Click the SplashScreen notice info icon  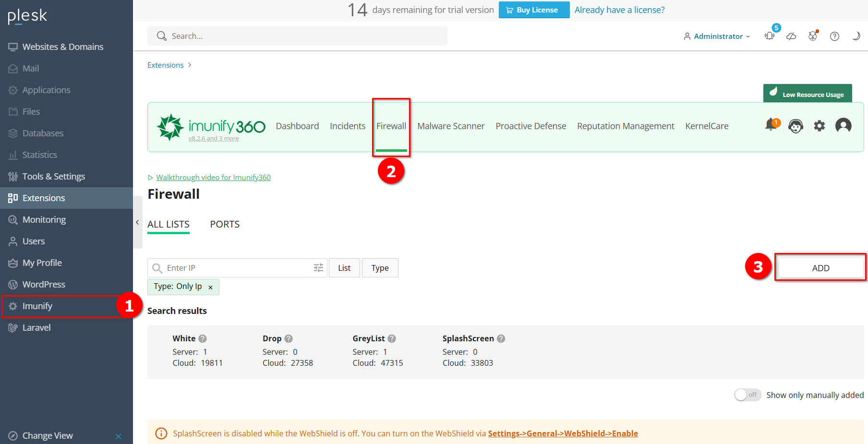(161, 433)
